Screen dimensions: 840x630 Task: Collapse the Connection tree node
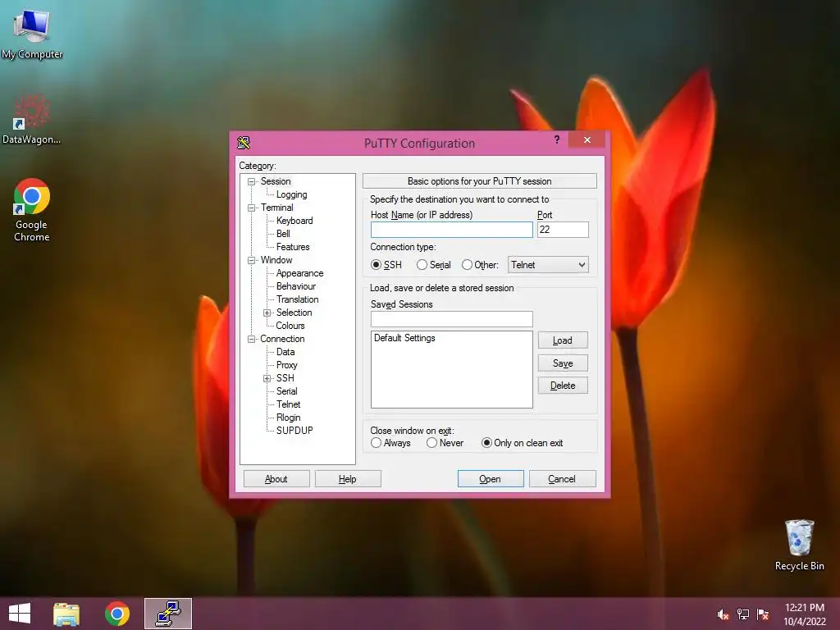[251, 339]
